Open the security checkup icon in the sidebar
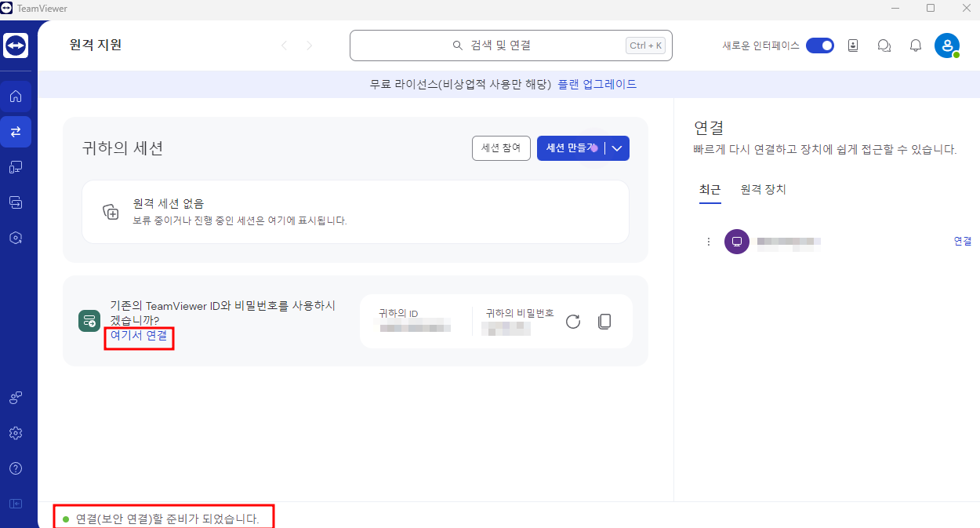 [16, 237]
